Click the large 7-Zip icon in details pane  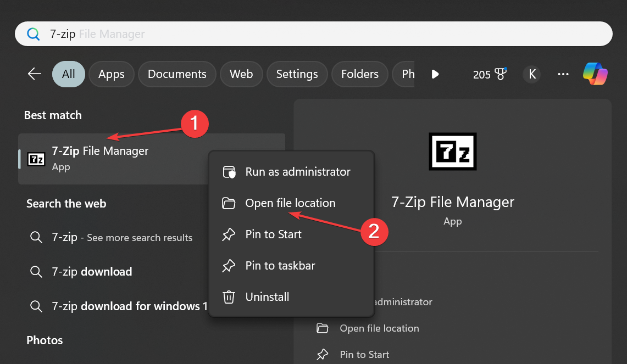point(452,150)
